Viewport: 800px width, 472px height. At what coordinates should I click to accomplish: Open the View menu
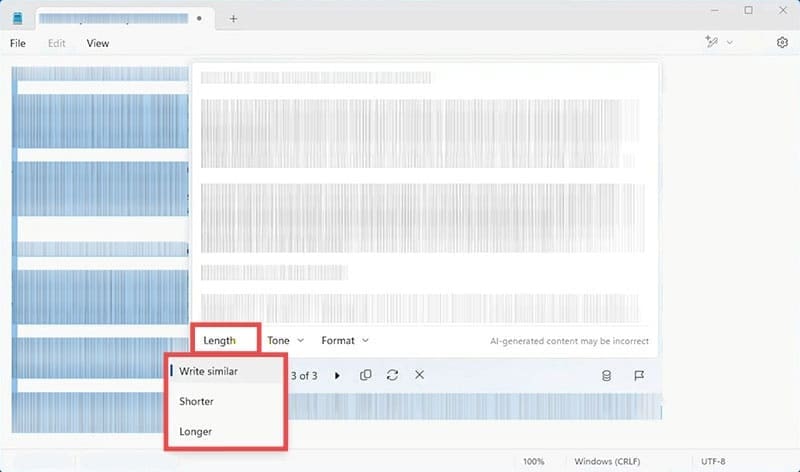[97, 43]
